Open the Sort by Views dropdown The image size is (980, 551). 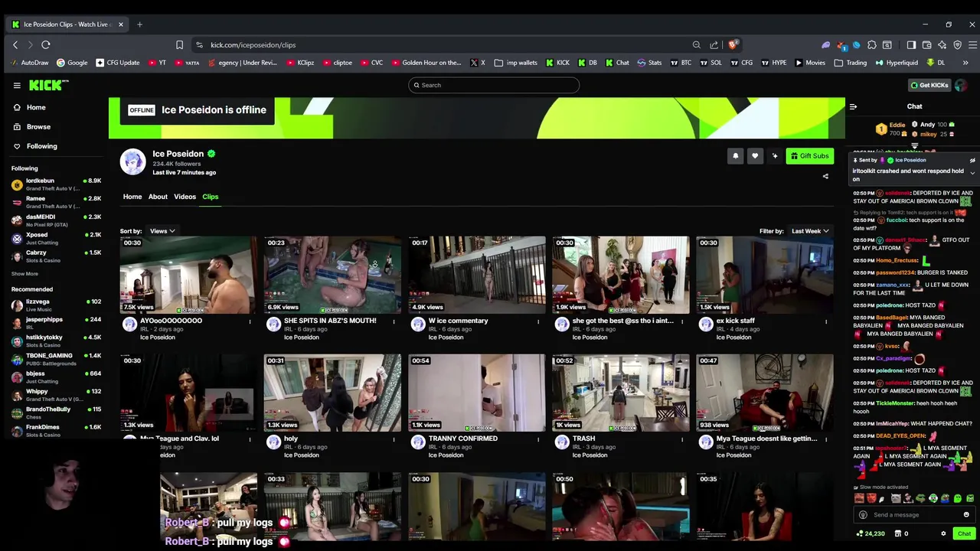pos(162,231)
